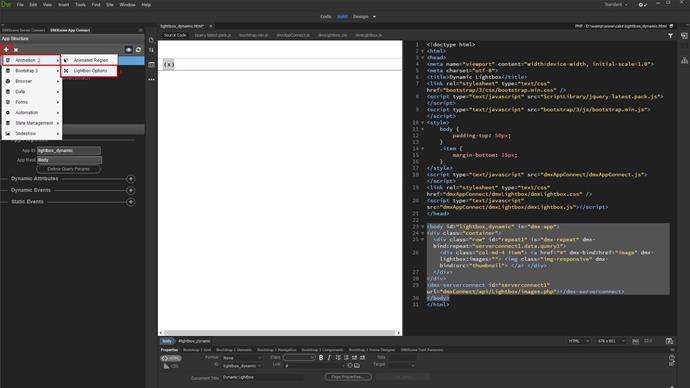Select Lightbox Options in the submenu
The width and height of the screenshot is (690, 388).
tap(89, 71)
